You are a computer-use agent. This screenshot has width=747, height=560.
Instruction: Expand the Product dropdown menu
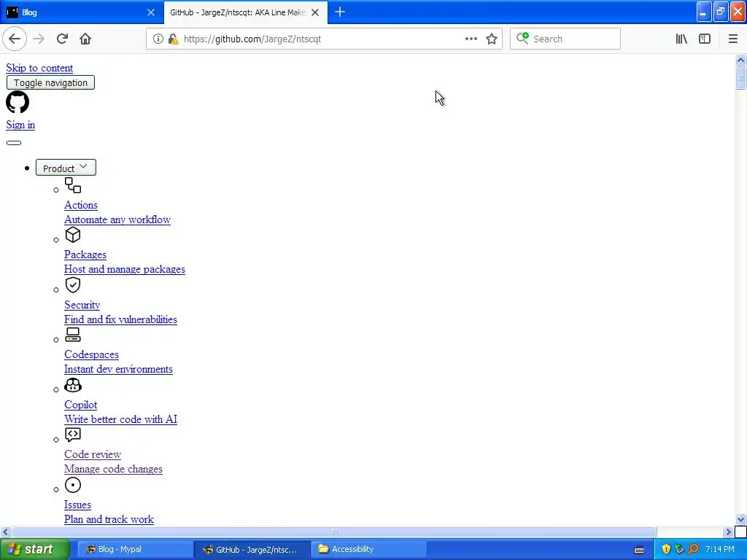coord(66,168)
